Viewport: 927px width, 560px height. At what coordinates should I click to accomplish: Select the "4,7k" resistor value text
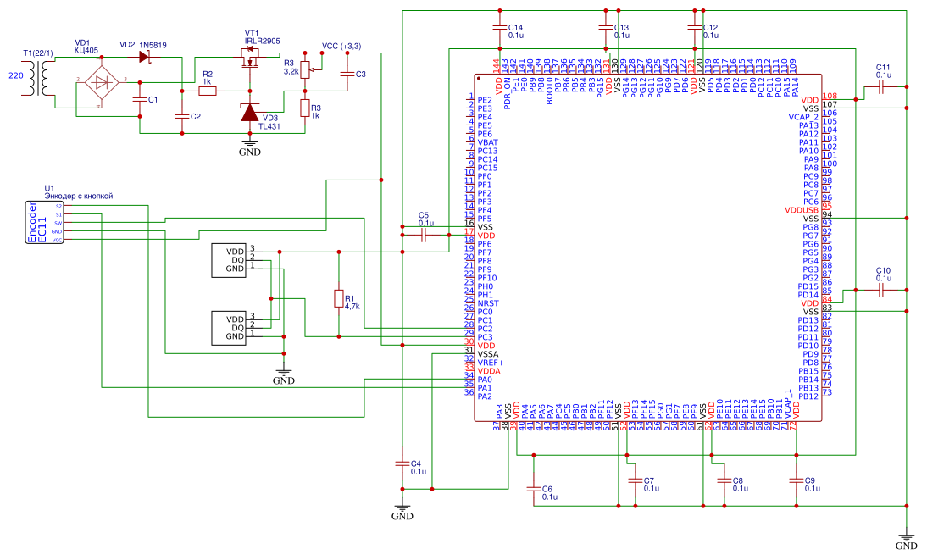[x=352, y=307]
